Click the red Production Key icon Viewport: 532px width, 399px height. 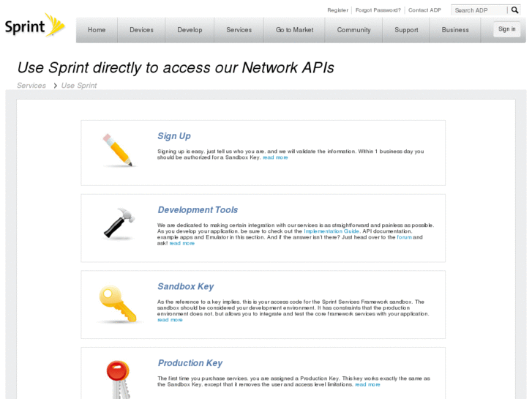click(x=118, y=379)
